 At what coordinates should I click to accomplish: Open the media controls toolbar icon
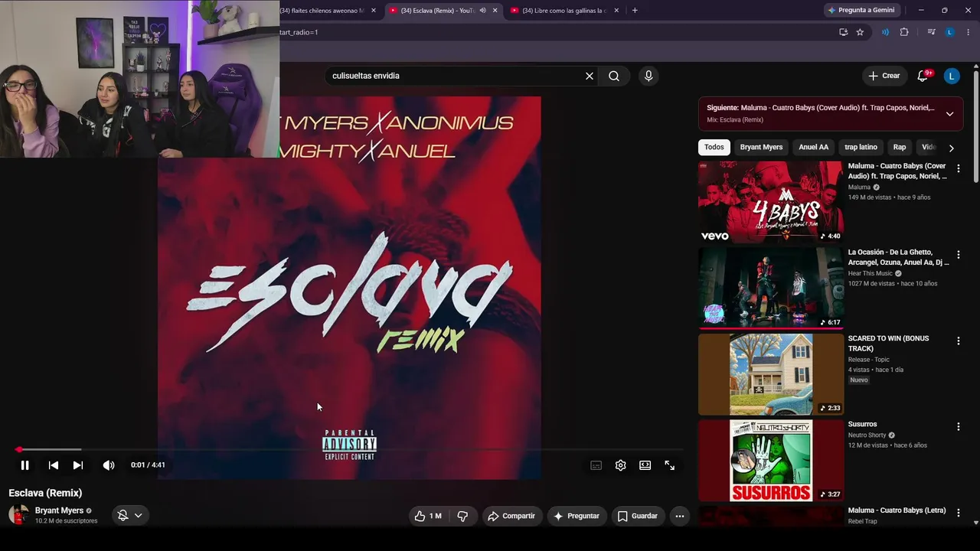931,32
